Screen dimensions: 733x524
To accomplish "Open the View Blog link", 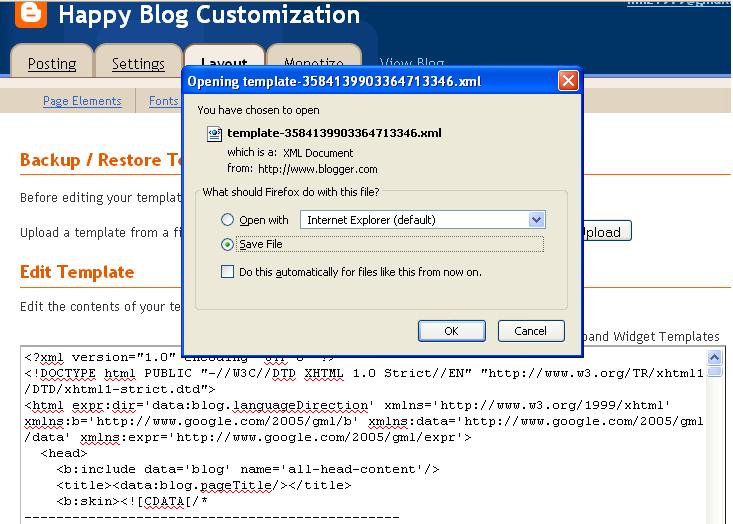I will (412, 62).
